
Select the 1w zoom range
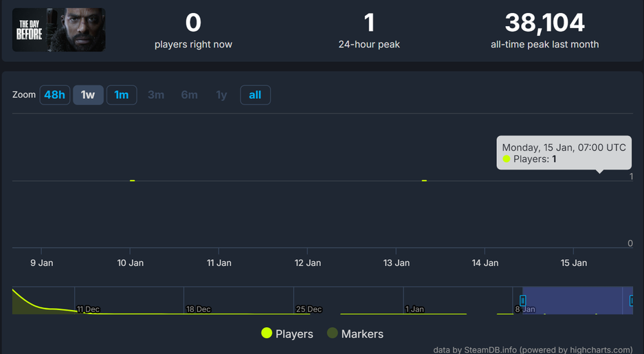tap(88, 95)
